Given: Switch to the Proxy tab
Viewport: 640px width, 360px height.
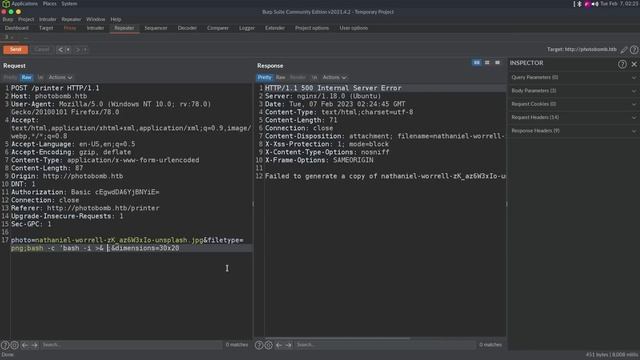Looking at the screenshot, I should tap(70, 28).
